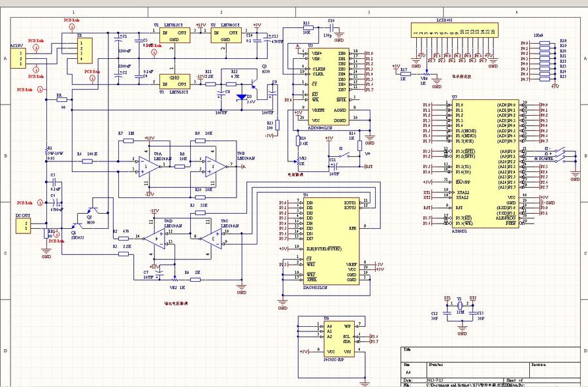Select the D1 bridge rectifier block
This screenshot has height=387, width=588.
[x=84, y=50]
